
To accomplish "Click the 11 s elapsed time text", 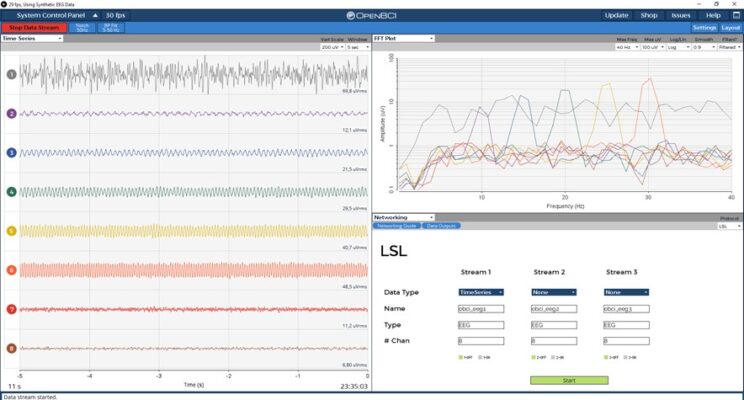I will pos(14,386).
